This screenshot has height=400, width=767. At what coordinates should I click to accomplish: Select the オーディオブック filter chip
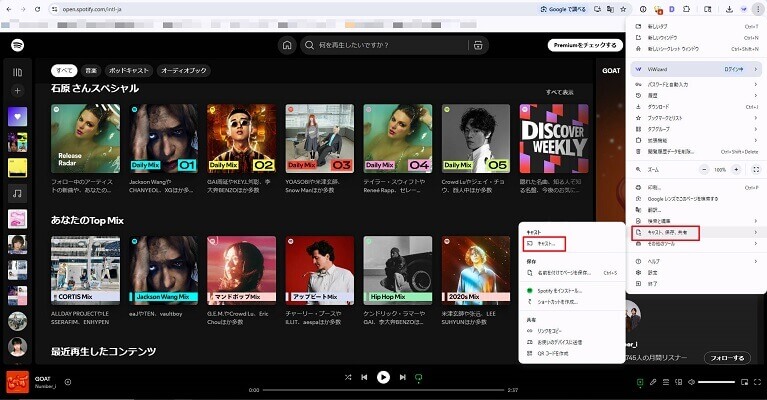(x=184, y=70)
